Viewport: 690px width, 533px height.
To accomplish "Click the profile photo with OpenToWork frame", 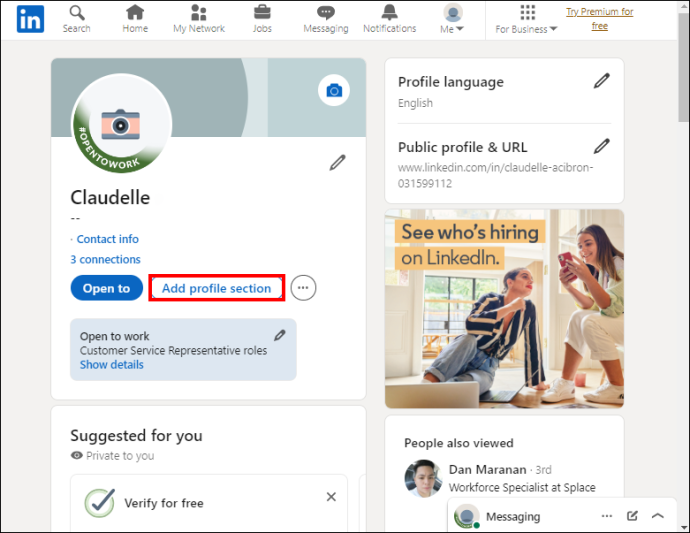I will tap(122, 123).
